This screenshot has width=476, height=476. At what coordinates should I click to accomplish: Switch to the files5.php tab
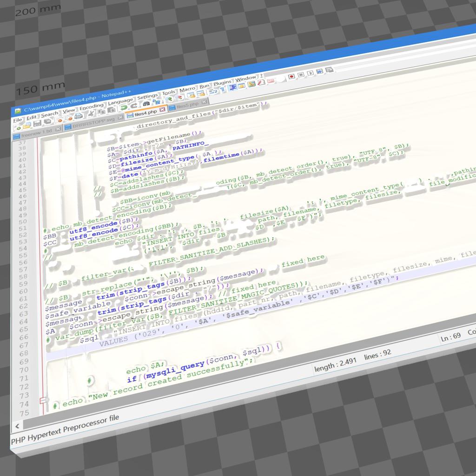(x=187, y=106)
